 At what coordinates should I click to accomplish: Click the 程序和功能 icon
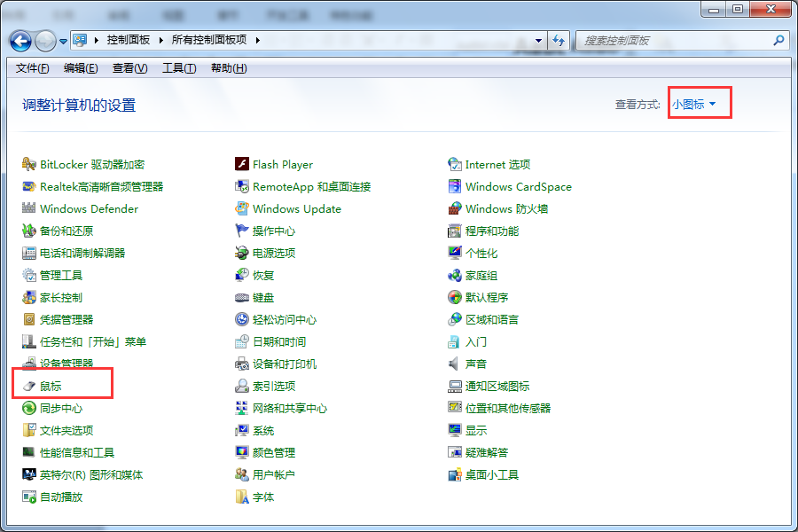point(455,231)
